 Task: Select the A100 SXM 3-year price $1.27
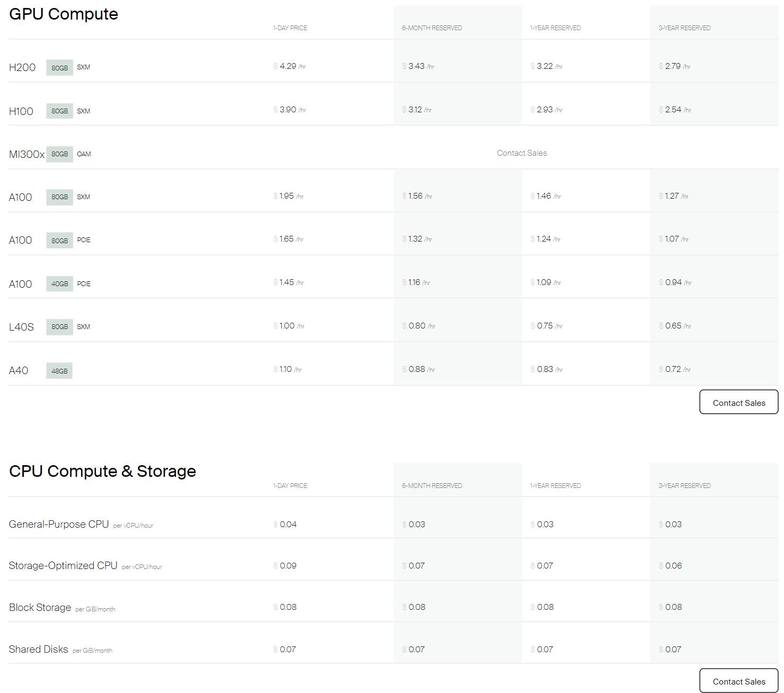[673, 196]
